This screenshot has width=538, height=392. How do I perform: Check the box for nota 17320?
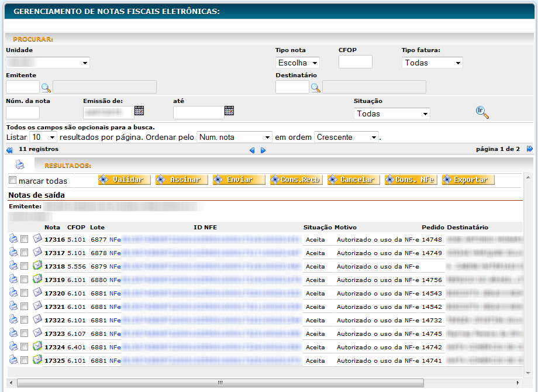coord(24,293)
